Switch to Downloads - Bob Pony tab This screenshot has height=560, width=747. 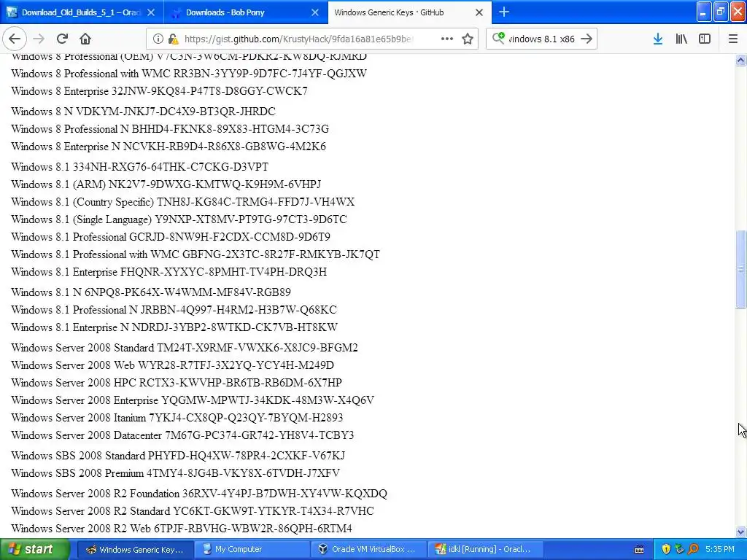225,12
